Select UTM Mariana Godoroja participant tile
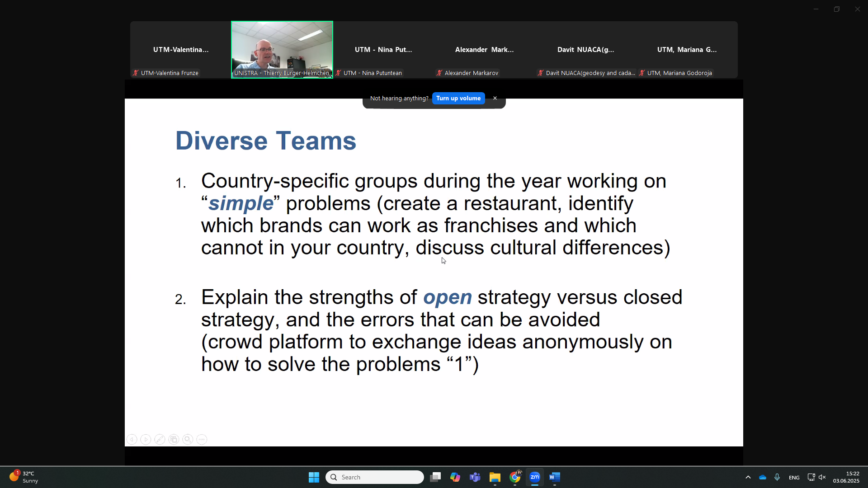This screenshot has width=868, height=488. point(687,50)
